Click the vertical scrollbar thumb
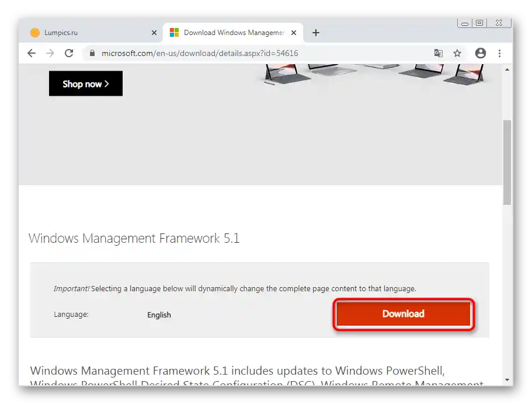532x405 pixels. point(507,162)
